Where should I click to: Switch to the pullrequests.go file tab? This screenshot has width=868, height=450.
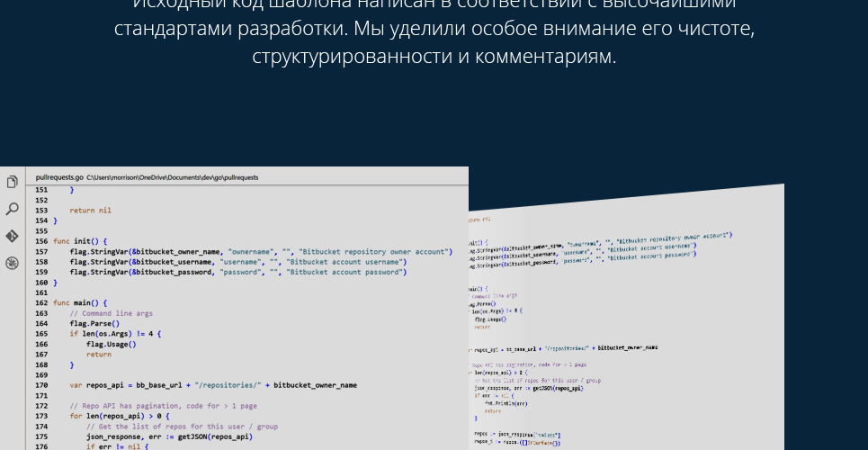click(x=59, y=177)
